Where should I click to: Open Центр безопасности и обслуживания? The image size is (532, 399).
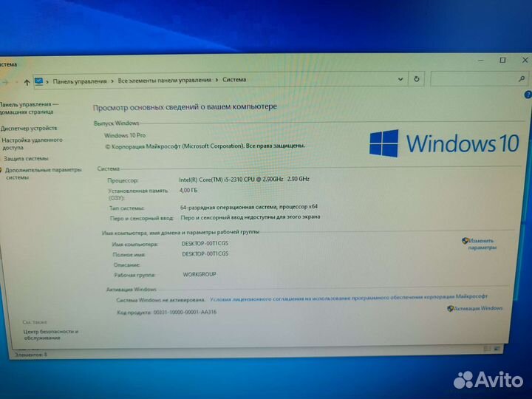tap(51, 335)
